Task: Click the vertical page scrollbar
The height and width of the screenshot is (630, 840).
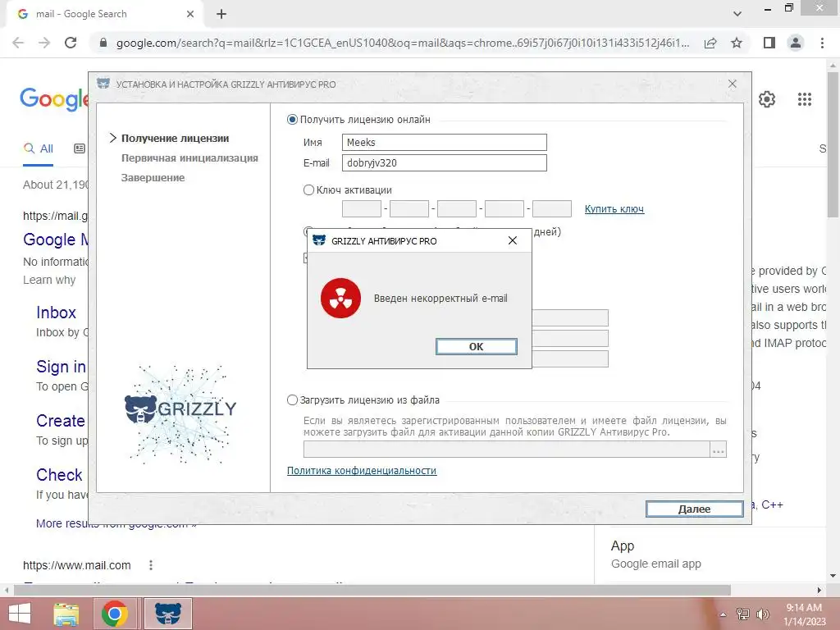Action: (x=833, y=144)
